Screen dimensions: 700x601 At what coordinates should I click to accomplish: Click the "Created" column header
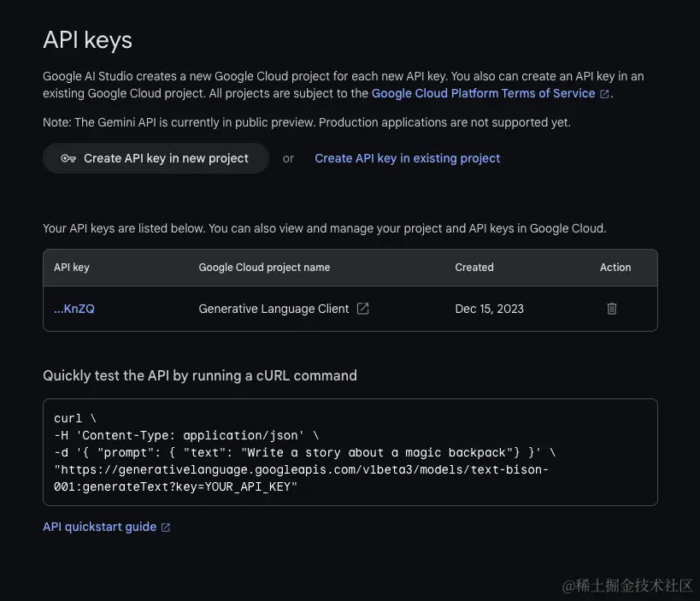(474, 268)
